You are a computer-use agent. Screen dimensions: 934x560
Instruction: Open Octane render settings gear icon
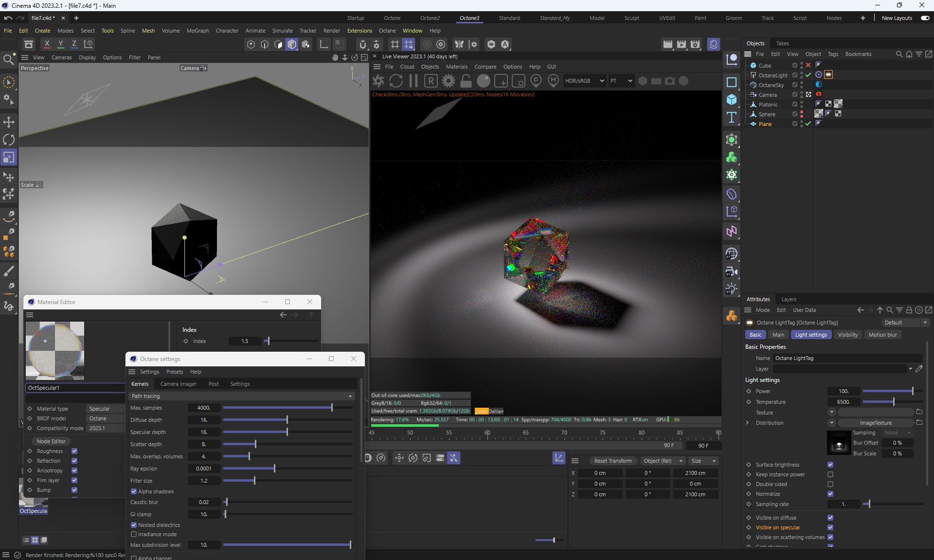point(449,81)
